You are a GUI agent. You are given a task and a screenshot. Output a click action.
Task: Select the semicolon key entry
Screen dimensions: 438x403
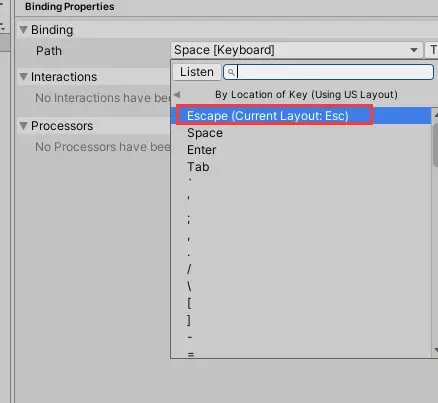(189, 218)
